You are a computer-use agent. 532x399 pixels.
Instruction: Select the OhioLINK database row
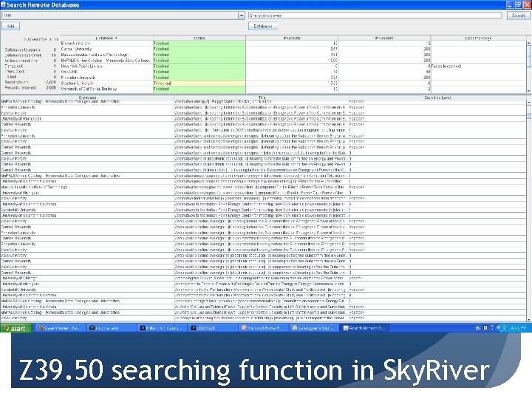pos(293,72)
